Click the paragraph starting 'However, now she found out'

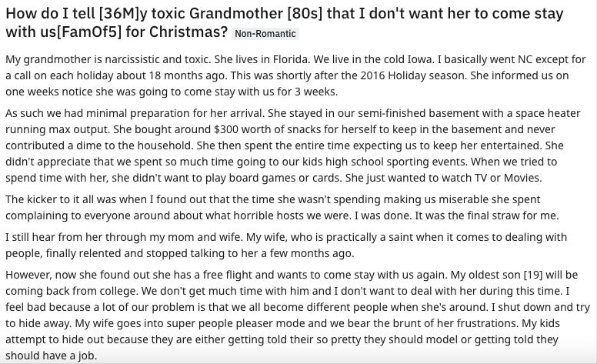point(298,315)
